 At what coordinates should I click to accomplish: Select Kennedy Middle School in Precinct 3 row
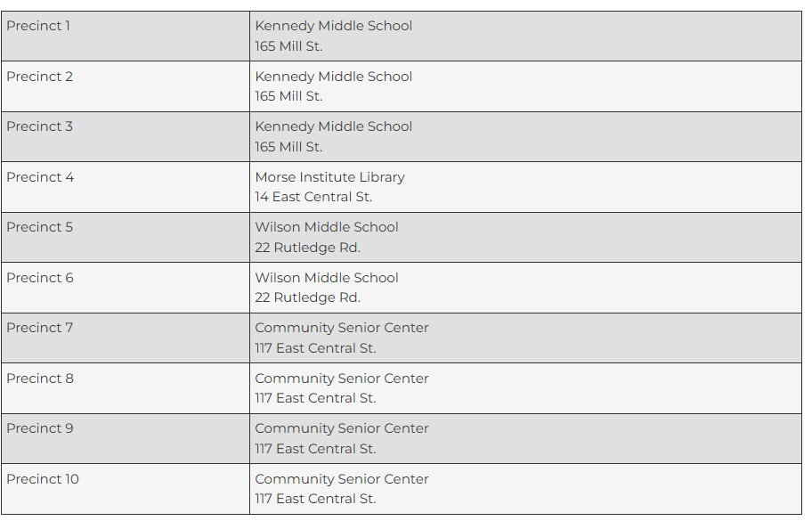coord(334,126)
